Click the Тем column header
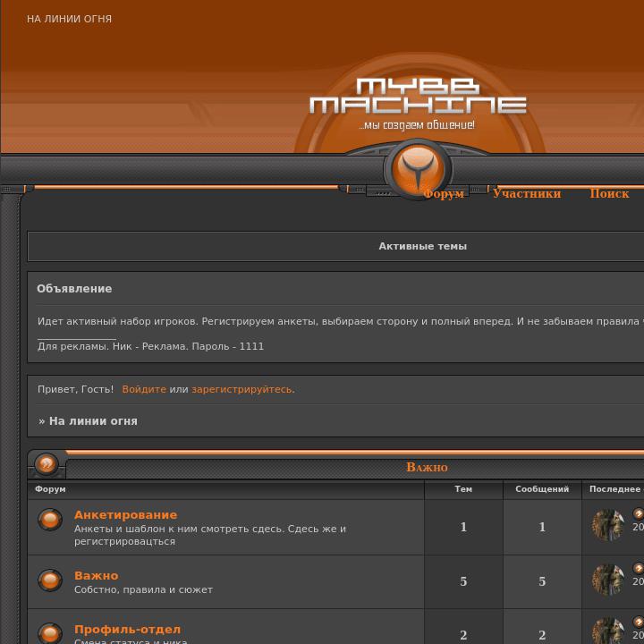This screenshot has width=644, height=644. pos(463,489)
